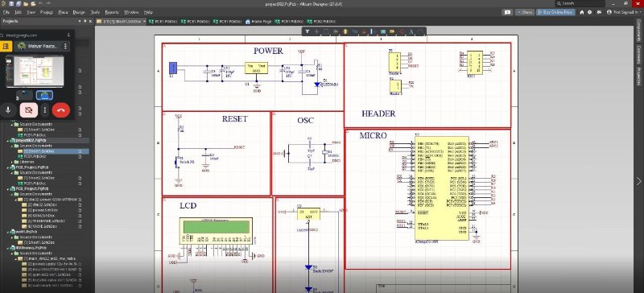
Task: Open the settings gear icon
Action: 590,12
